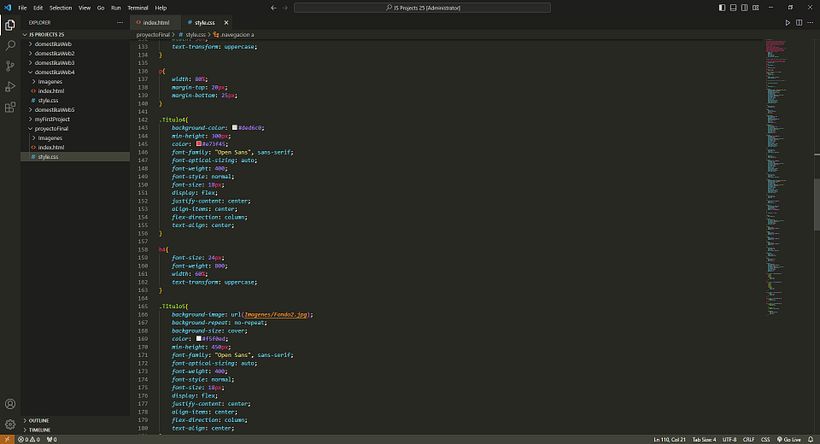Viewport: 820px width, 444px height.
Task: Toggle the primary side bar
Action: (722, 8)
